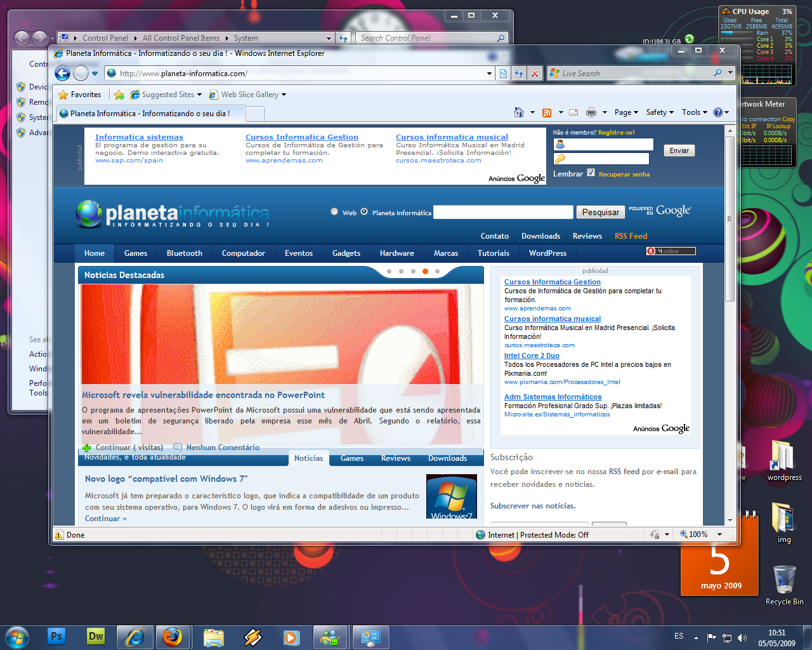Image resolution: width=812 pixels, height=650 pixels.
Task: Toggle the Lembrar checkbox
Action: (591, 173)
